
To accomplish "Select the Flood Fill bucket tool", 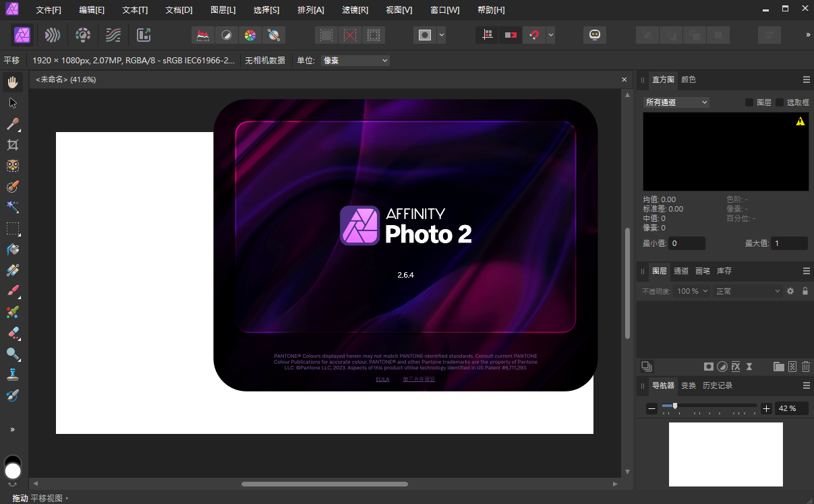I will click(13, 249).
